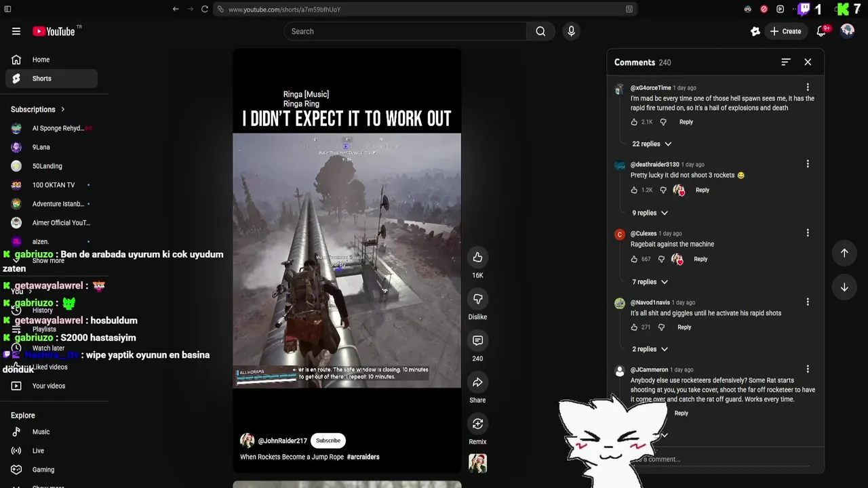This screenshot has width=868, height=488.
Task: Open the 9Lana subscription channel
Action: (x=52, y=147)
